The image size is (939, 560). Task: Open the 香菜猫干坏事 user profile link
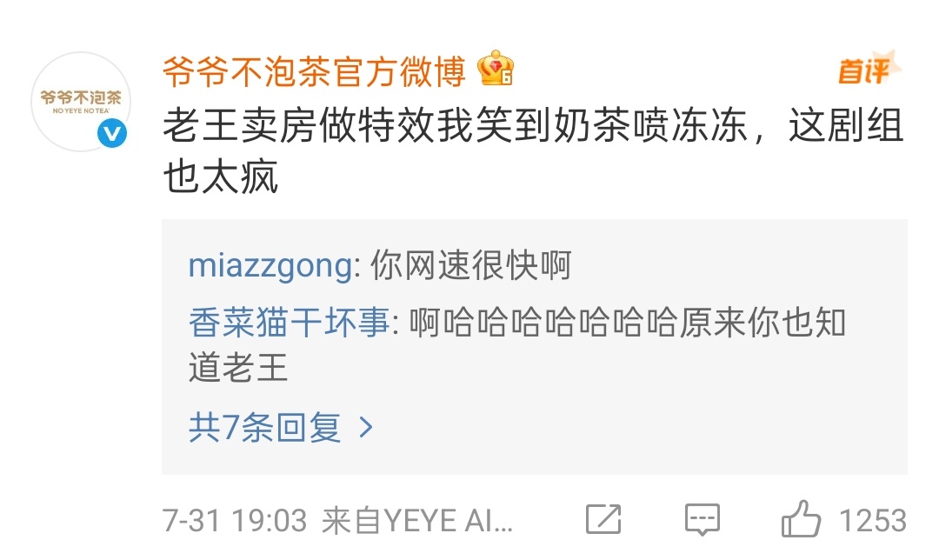coord(290,323)
